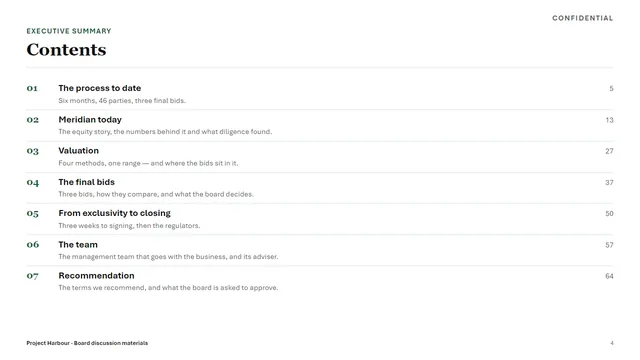Open 'The process to date' section
Viewport: 640px width, 360px height.
point(100,88)
